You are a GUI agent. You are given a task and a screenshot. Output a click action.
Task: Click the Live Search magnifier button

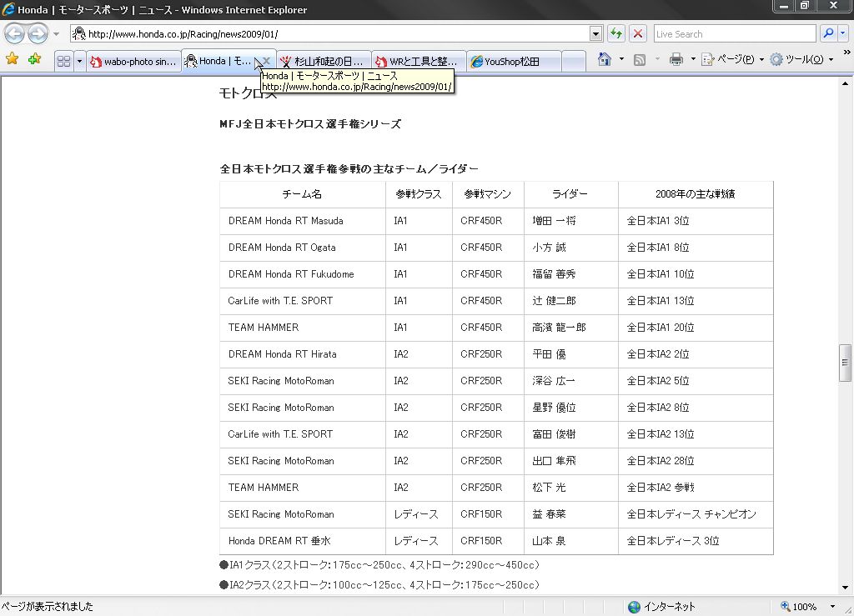click(x=828, y=33)
